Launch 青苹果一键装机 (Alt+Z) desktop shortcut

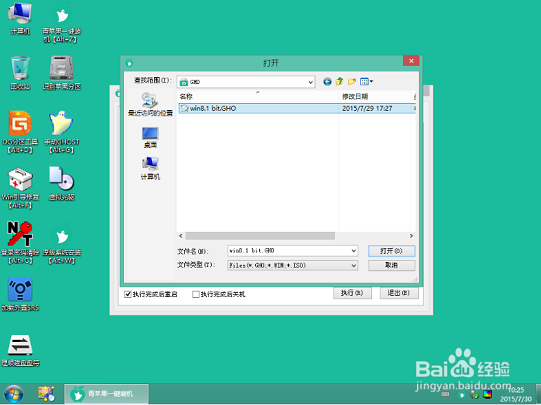(62, 24)
